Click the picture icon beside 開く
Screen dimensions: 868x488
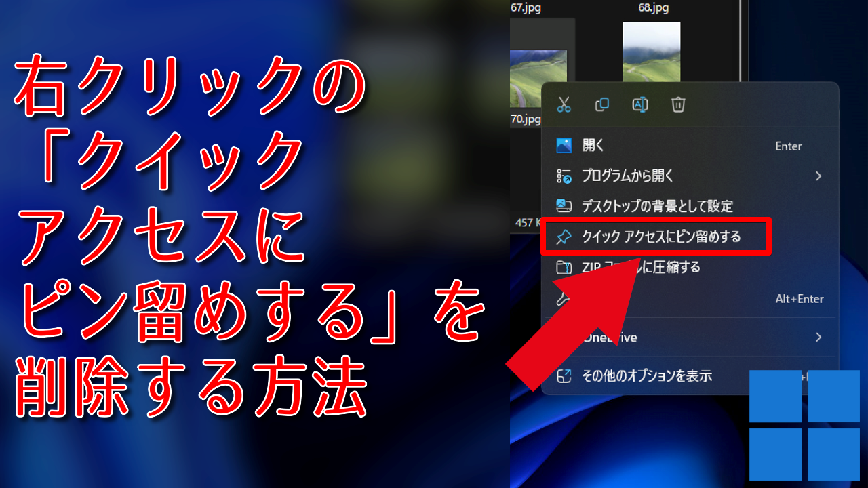564,145
